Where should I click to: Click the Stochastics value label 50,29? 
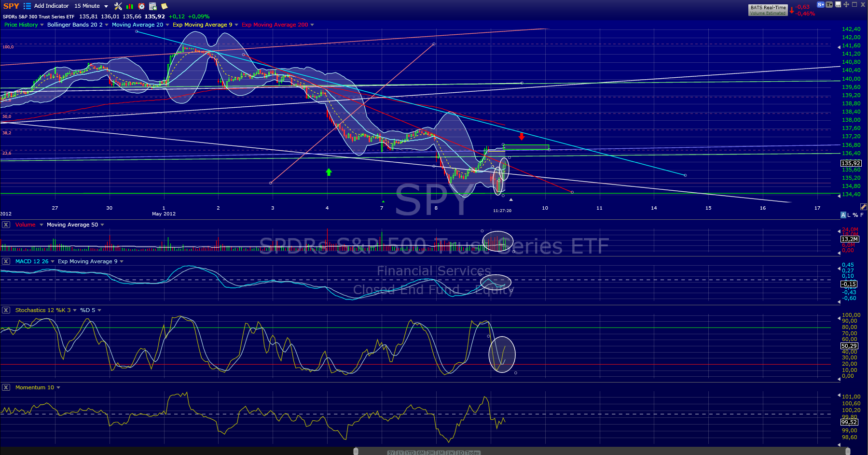pos(849,346)
